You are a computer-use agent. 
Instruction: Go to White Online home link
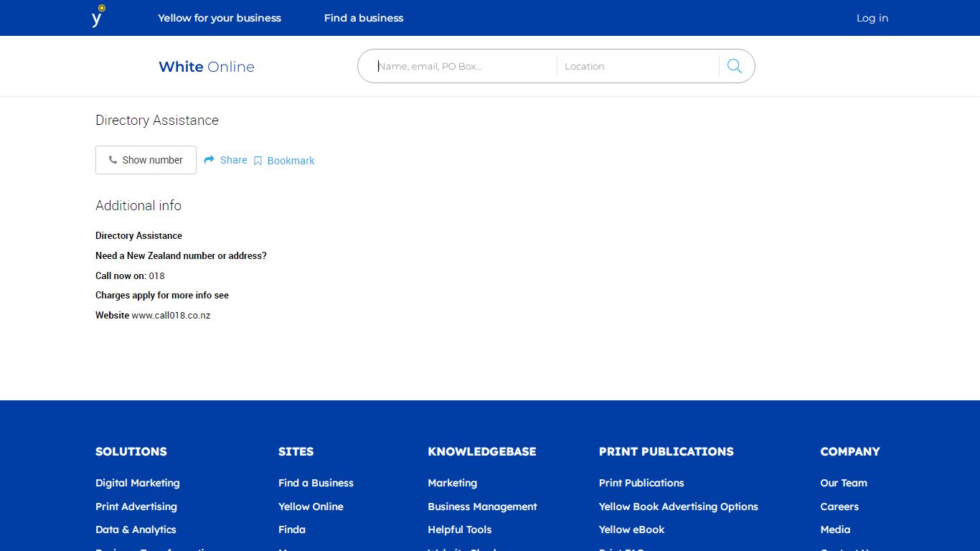(x=207, y=67)
